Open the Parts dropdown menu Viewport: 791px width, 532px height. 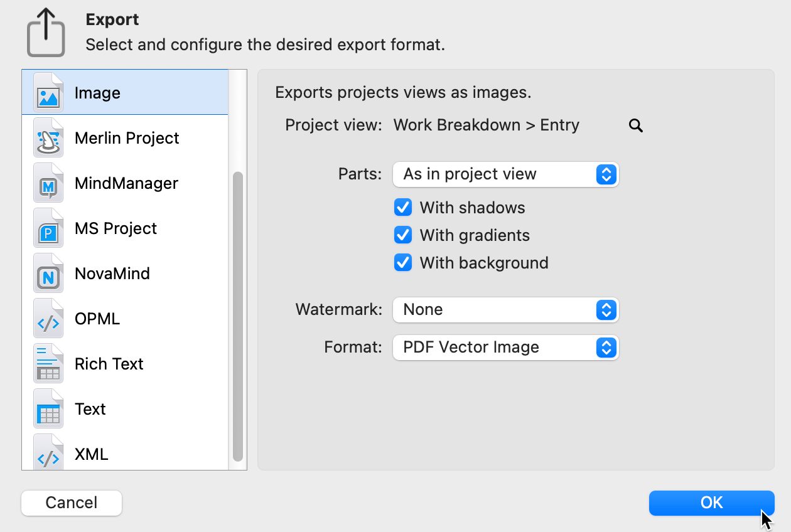pos(505,174)
